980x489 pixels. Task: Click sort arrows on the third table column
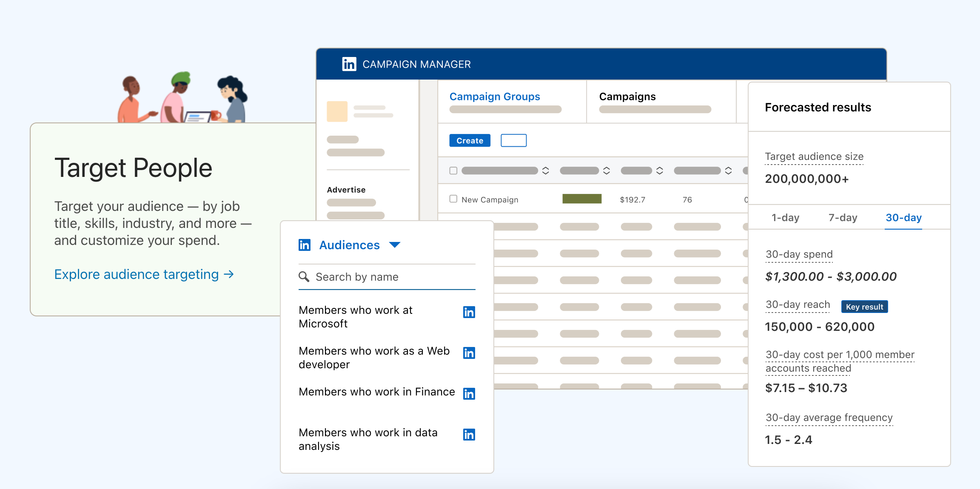tap(660, 171)
